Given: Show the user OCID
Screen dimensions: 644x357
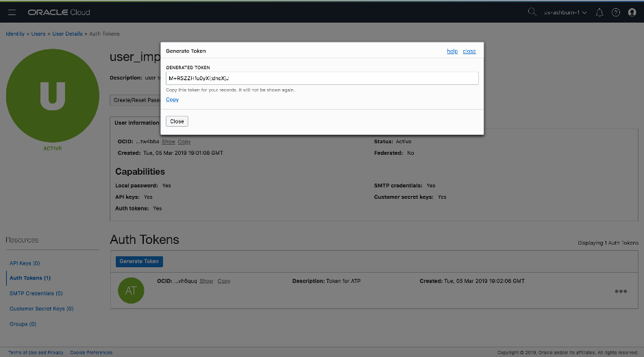Looking at the screenshot, I should [x=169, y=141].
